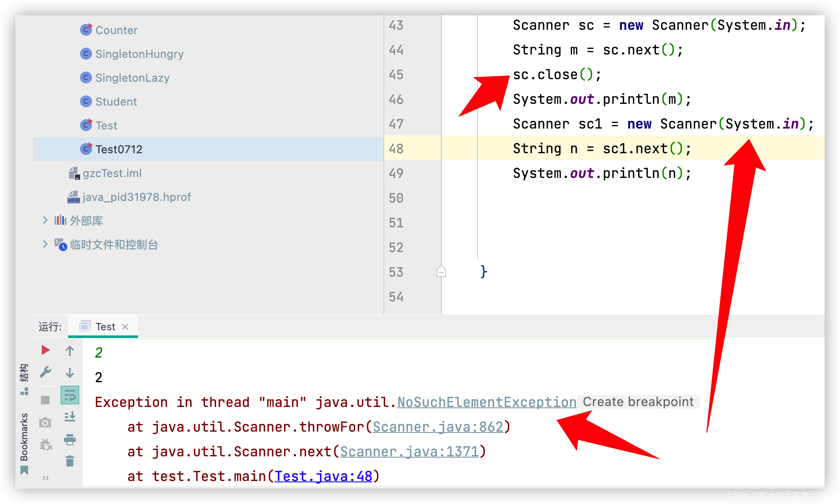Click the red Rerun button
This screenshot has width=840, height=504.
click(46, 350)
